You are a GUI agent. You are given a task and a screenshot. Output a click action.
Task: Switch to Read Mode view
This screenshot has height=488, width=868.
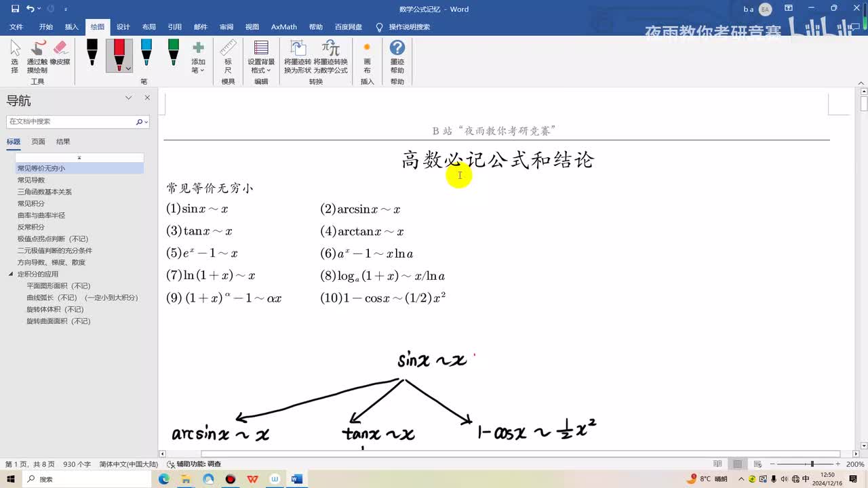[x=718, y=464]
